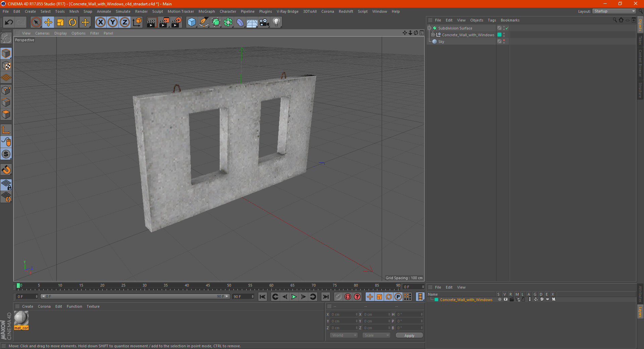Open the Layout dropdown
The width and height of the screenshot is (644, 349).
[614, 11]
